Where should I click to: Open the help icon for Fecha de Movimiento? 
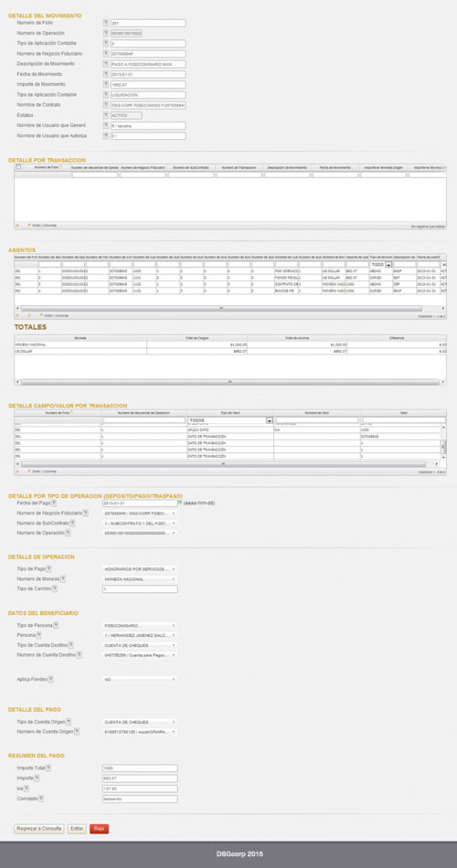coord(106,74)
